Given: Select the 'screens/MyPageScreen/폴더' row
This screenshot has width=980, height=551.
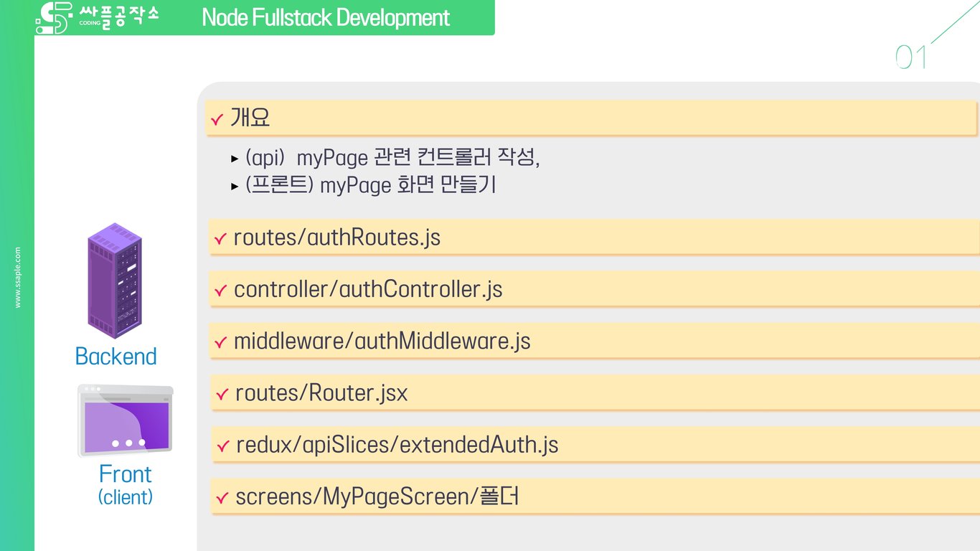Looking at the screenshot, I should click(595, 496).
